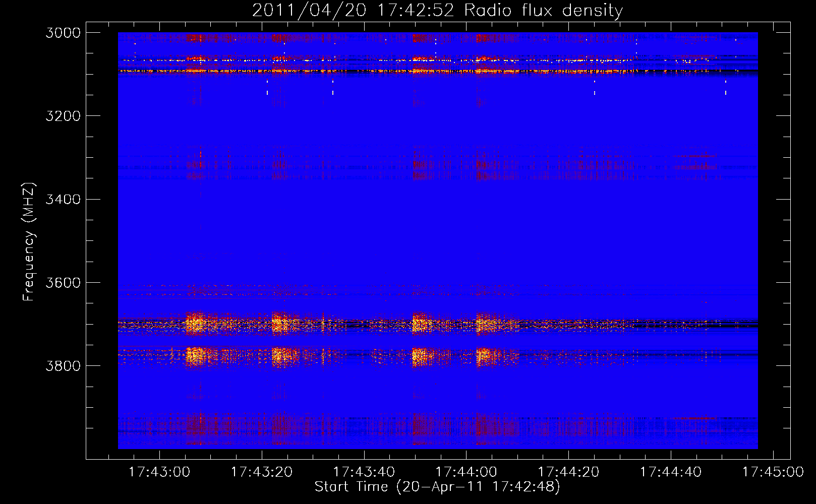Click the 17:45:00 time tick label
Viewport: 816px width, 504px height.
click(x=773, y=472)
